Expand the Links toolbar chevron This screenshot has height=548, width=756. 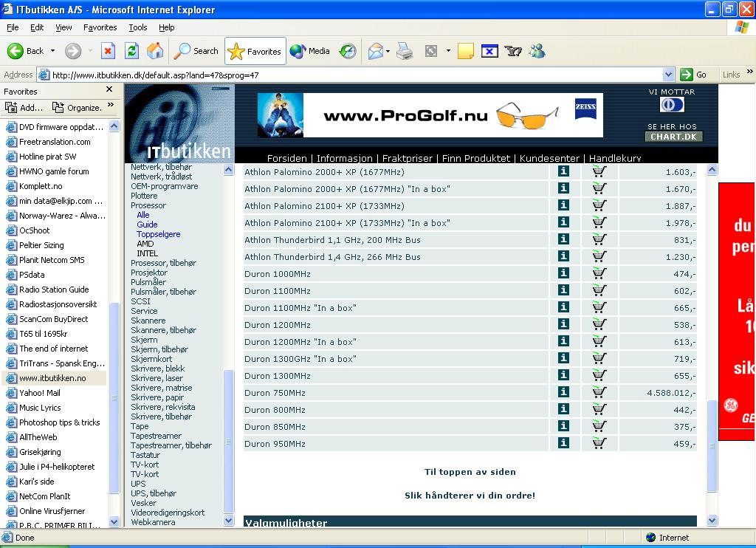click(750, 72)
